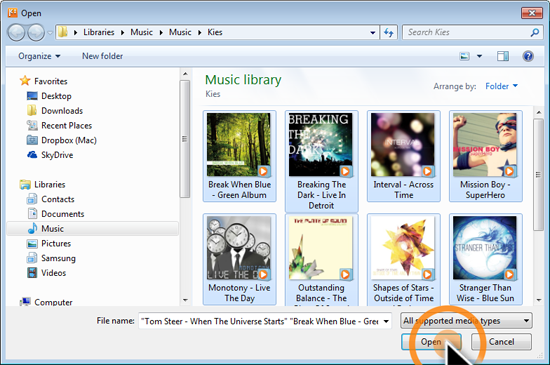Open the All supported media types dropdown
The height and width of the screenshot is (365, 550).
pyautogui.click(x=466, y=320)
